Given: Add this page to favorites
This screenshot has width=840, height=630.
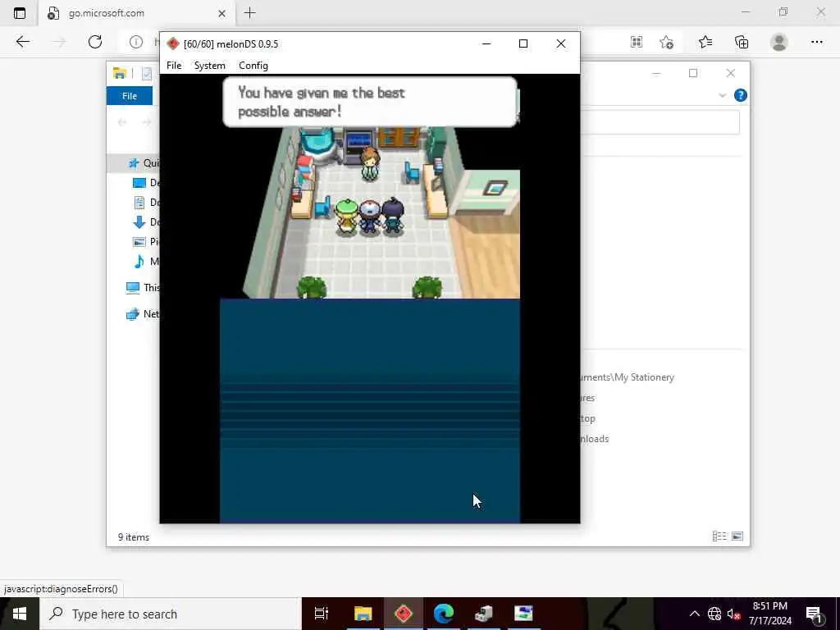Looking at the screenshot, I should tap(666, 42).
